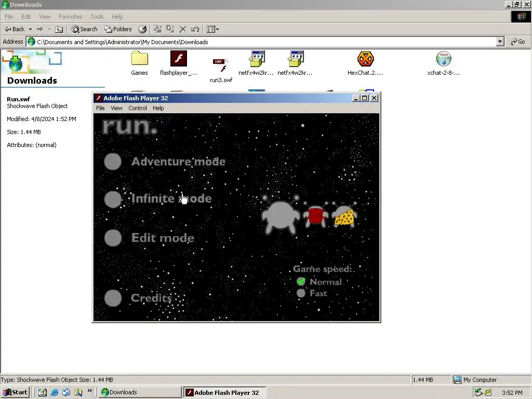Open Flash Player Control menu
The height and width of the screenshot is (399, 532).
coord(137,108)
